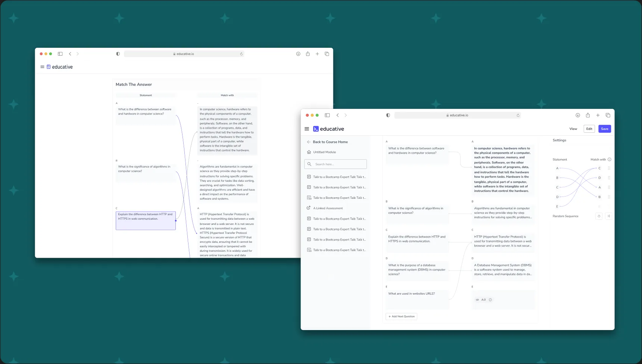Select statement 'What are used in websites URLS?'
The height and width of the screenshot is (364, 642).
coord(417,300)
